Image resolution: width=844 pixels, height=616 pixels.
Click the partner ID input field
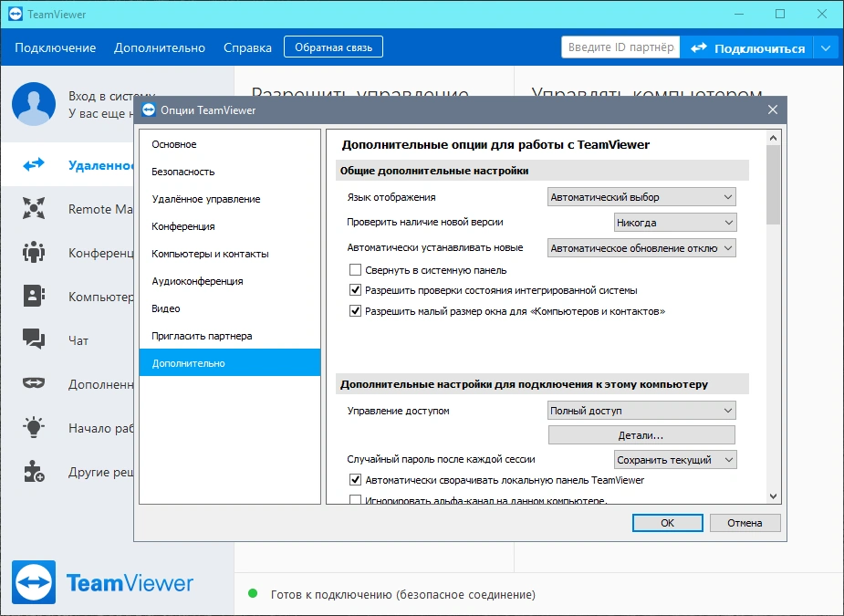[x=620, y=47]
